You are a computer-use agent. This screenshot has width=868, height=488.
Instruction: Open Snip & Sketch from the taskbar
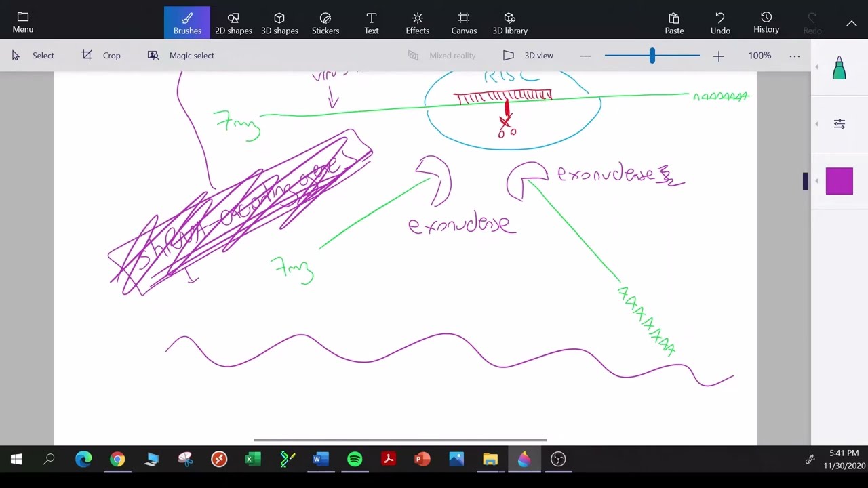click(185, 460)
